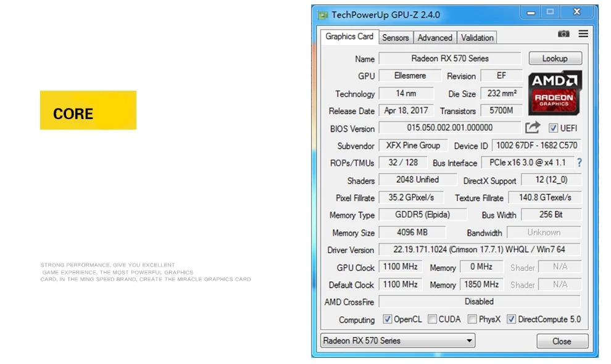Click the Default Clock Memory field 1850 MHz

(481, 284)
